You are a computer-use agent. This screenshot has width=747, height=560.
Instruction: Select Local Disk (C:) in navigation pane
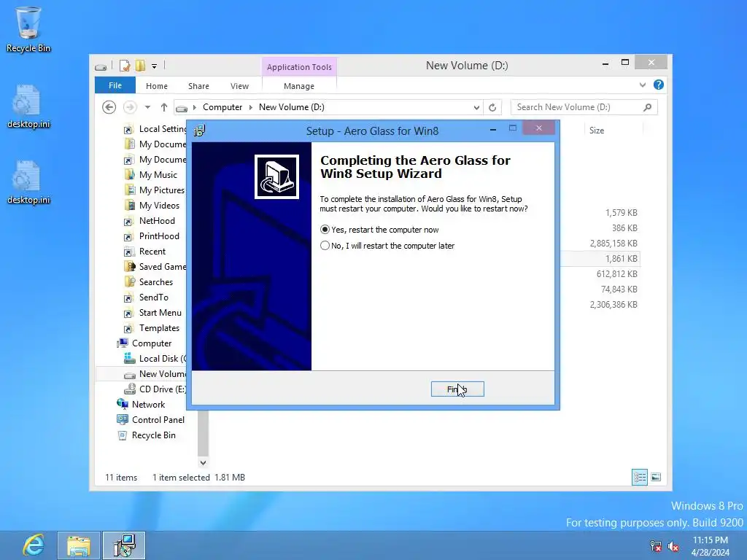coord(155,359)
